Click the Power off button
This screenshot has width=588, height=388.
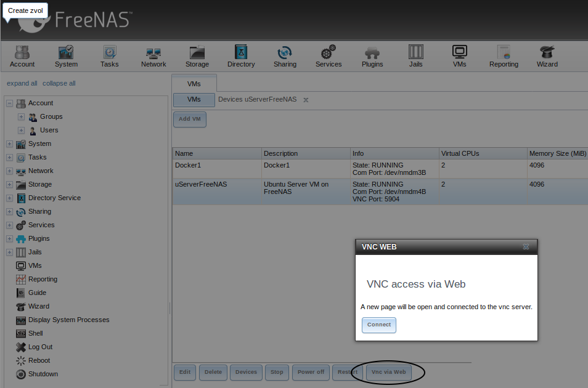311,372
